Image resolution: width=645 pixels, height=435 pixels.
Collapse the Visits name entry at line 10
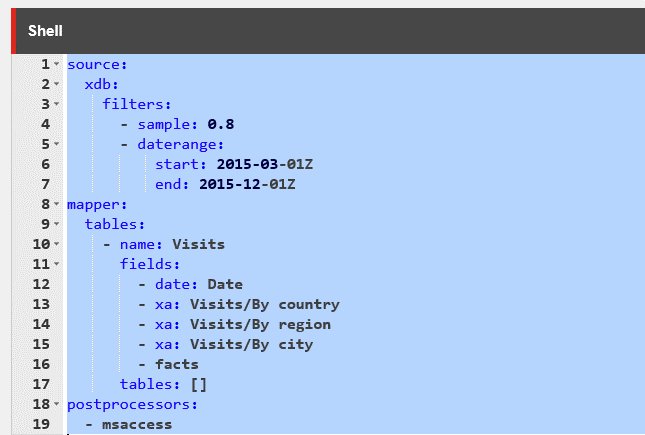point(57,244)
